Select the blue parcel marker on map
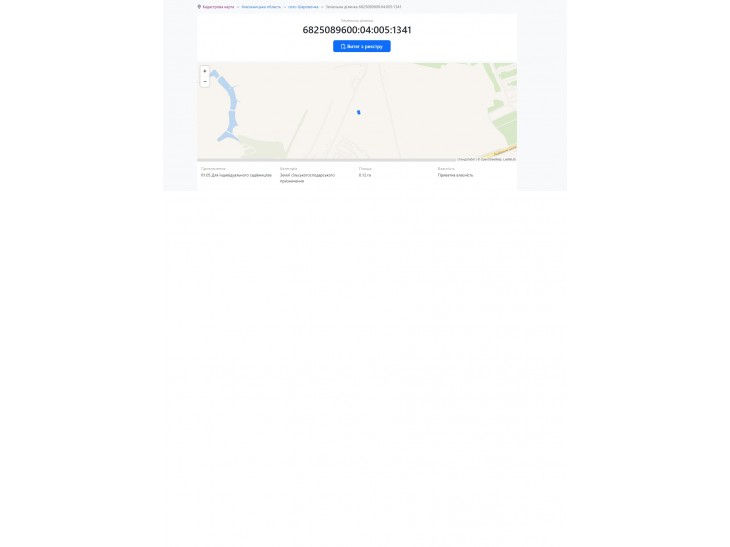This screenshot has width=730, height=547. pyautogui.click(x=358, y=112)
